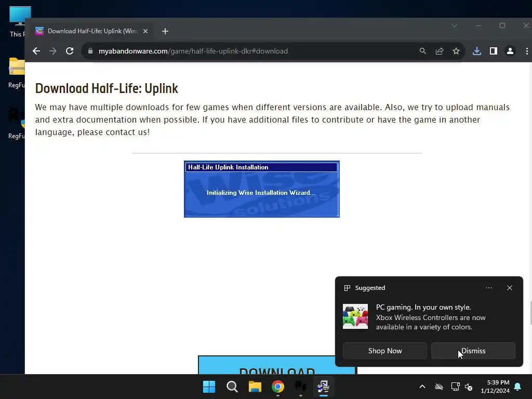532x399 pixels.
Task: Open Windows Search from taskbar
Action: tap(232, 387)
